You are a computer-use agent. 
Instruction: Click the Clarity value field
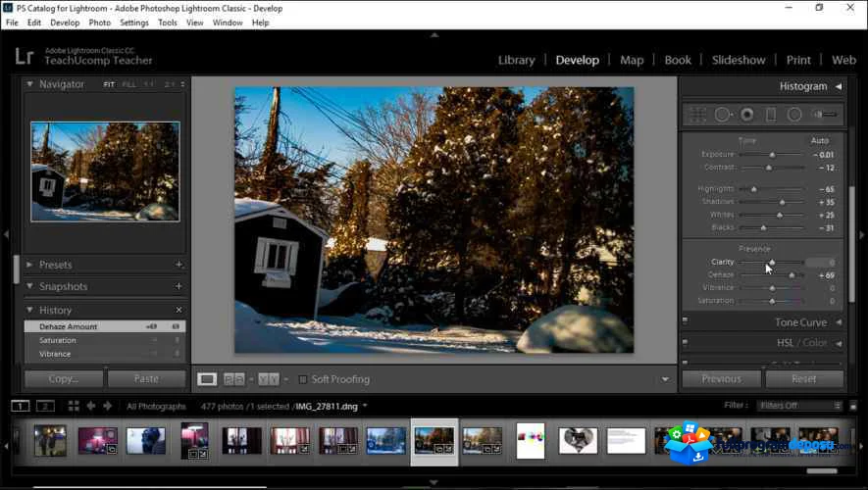tap(821, 262)
